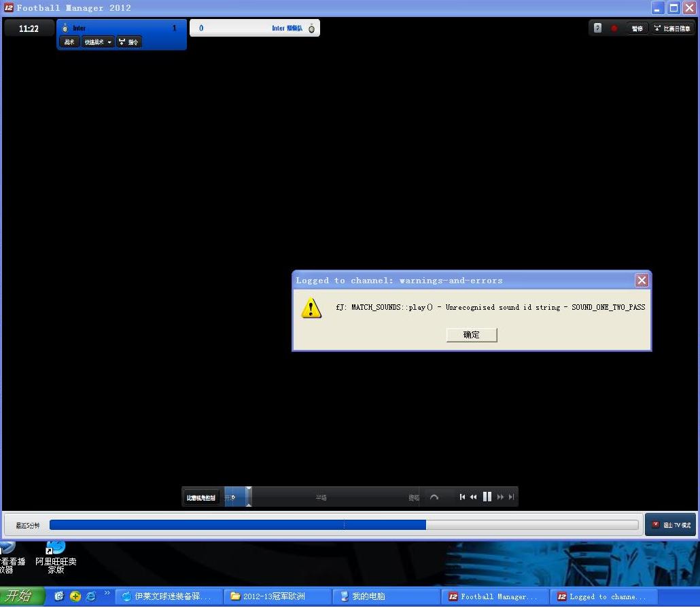Click the red record indicator icon
Image resolution: width=700 pixels, height=608 pixels.
(x=614, y=28)
